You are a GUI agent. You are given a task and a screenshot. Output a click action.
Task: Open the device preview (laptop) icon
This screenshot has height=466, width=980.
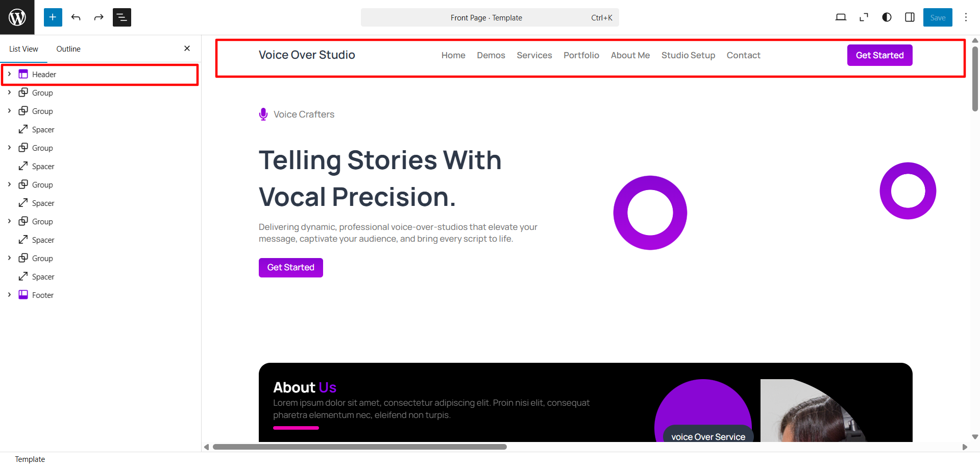[x=841, y=17]
